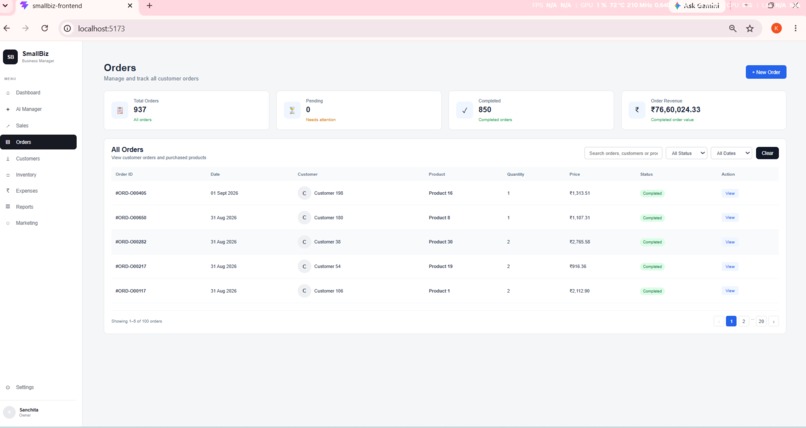Bookmark this page with star icon
Screen dimensions: 806x428
[750, 28]
